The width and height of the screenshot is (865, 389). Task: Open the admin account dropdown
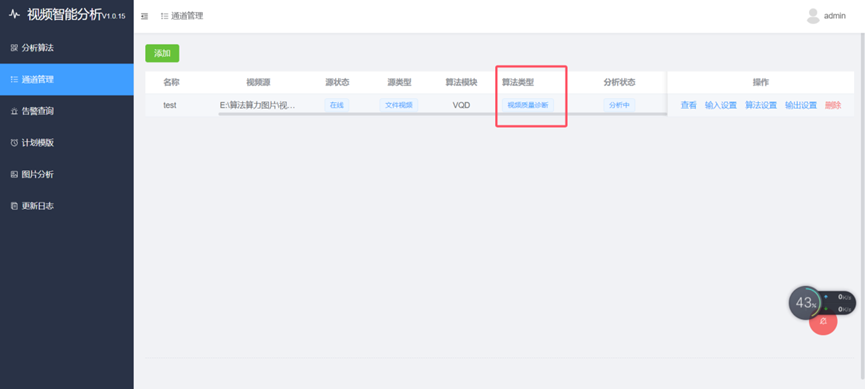coord(826,16)
